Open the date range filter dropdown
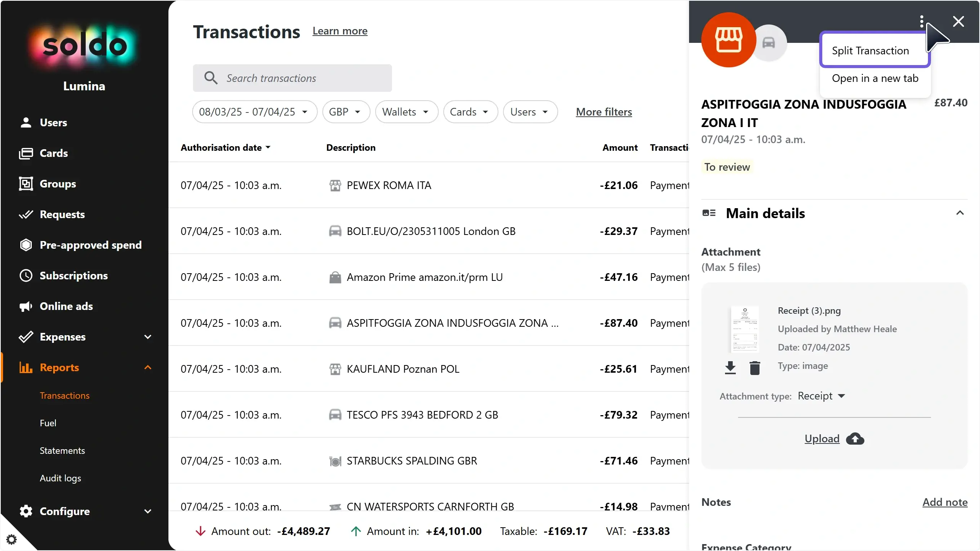This screenshot has height=551, width=980. tap(255, 112)
